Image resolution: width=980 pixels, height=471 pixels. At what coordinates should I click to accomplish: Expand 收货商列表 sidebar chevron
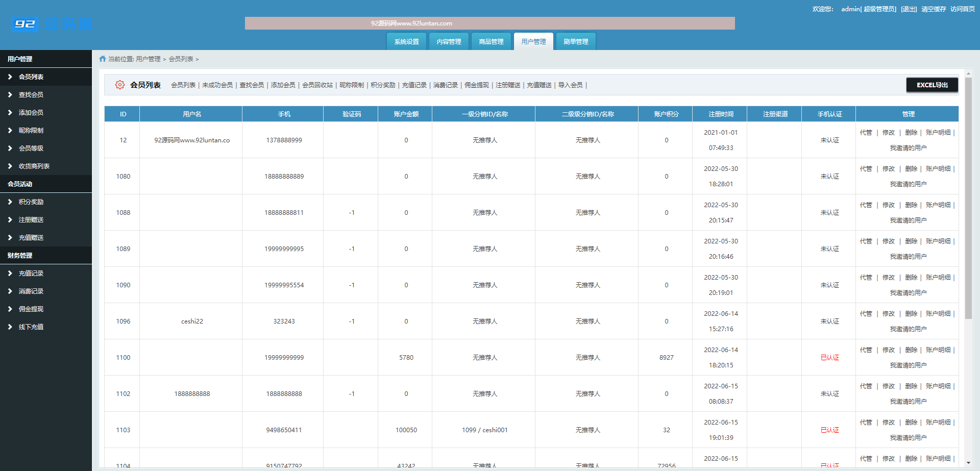[10, 166]
